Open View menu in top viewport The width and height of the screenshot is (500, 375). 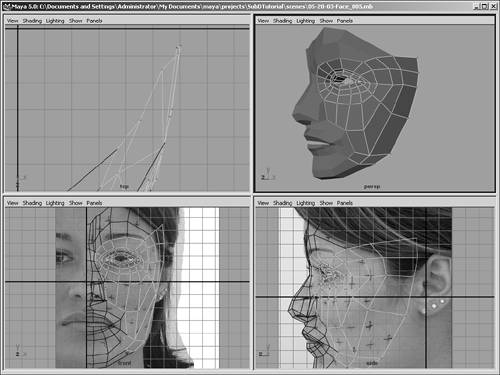pos(13,21)
